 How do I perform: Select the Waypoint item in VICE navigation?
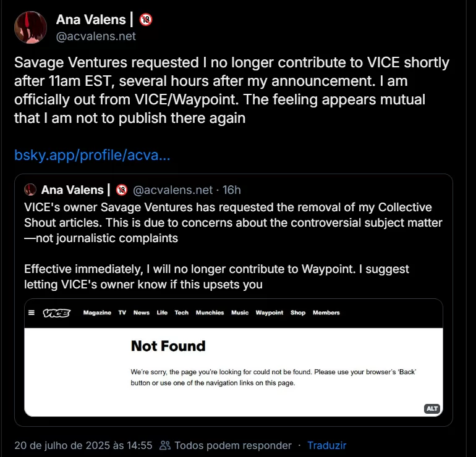point(270,313)
